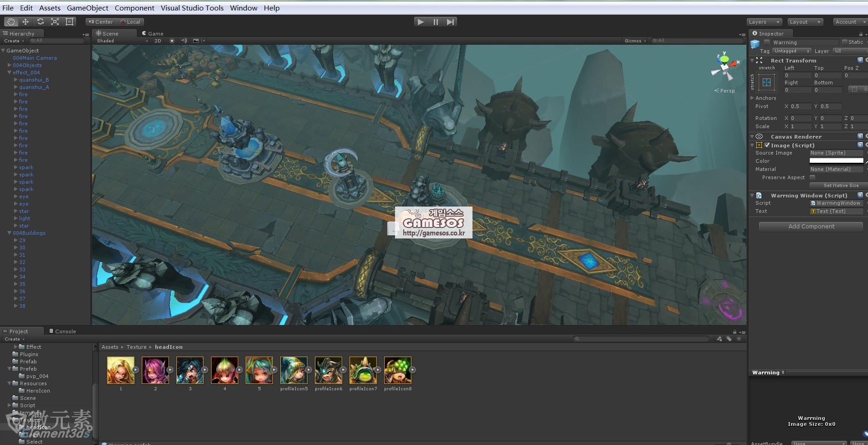Open the Hierarchy Create button
Viewport: 868px width, 445px height.
[x=14, y=41]
